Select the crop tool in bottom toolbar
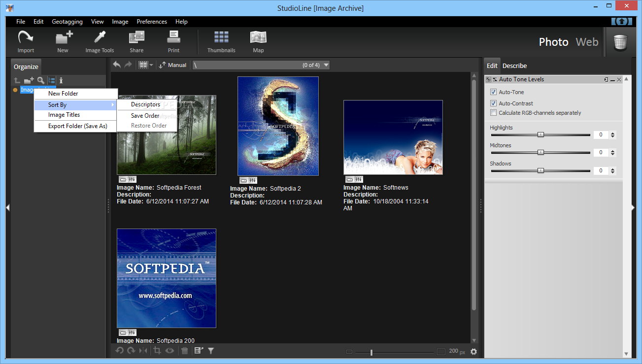Image resolution: width=642 pixels, height=364 pixels. [157, 351]
